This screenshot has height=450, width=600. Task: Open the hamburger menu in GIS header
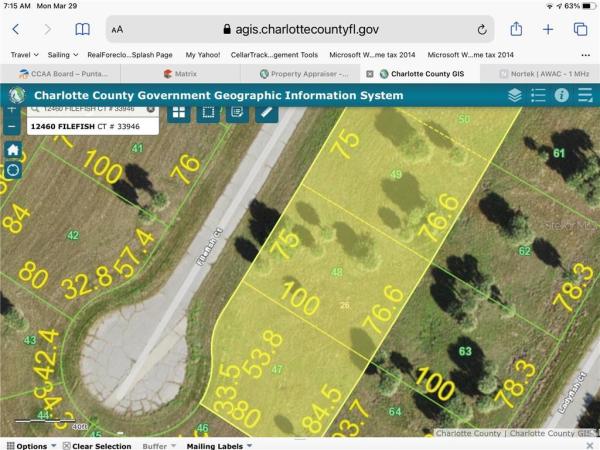tap(585, 96)
